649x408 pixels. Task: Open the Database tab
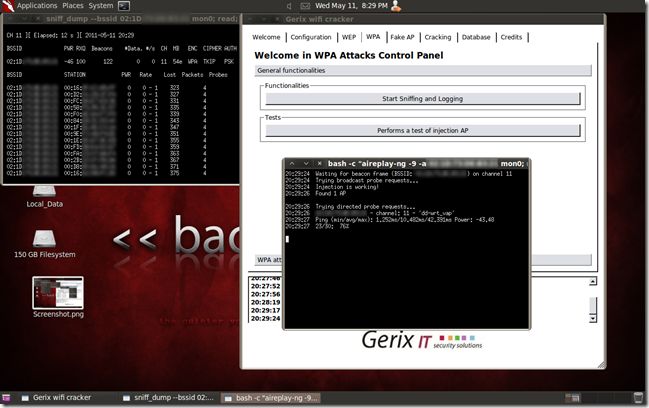pos(476,37)
